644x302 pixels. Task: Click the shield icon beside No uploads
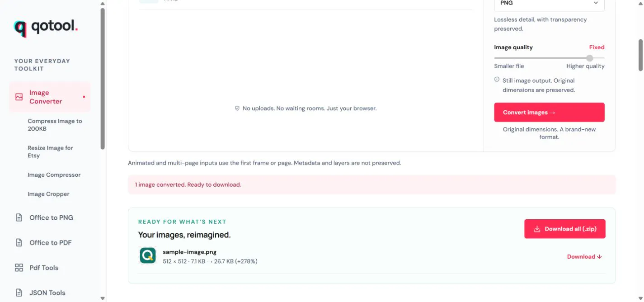click(237, 109)
